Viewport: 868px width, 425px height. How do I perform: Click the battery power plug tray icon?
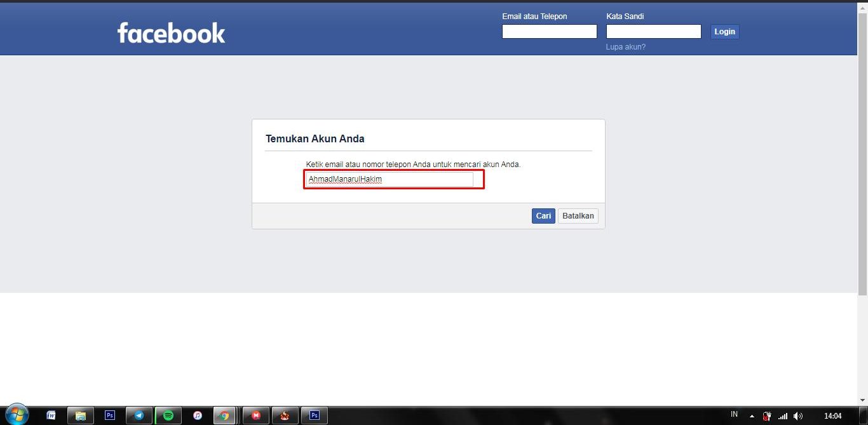[x=767, y=416]
